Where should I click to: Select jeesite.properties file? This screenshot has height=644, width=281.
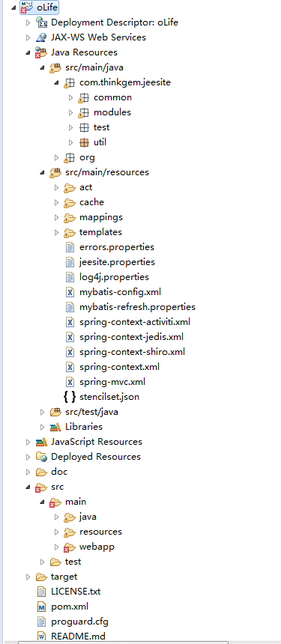tap(117, 262)
